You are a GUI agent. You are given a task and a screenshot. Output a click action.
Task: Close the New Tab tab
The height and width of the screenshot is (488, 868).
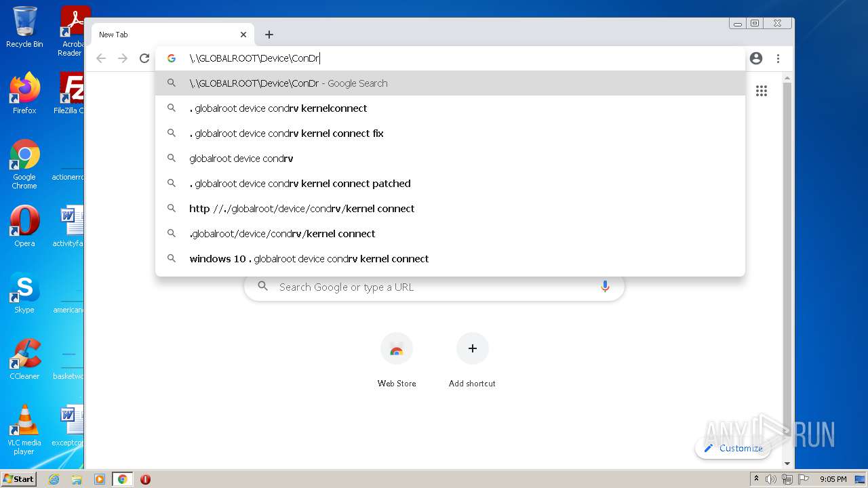click(243, 35)
